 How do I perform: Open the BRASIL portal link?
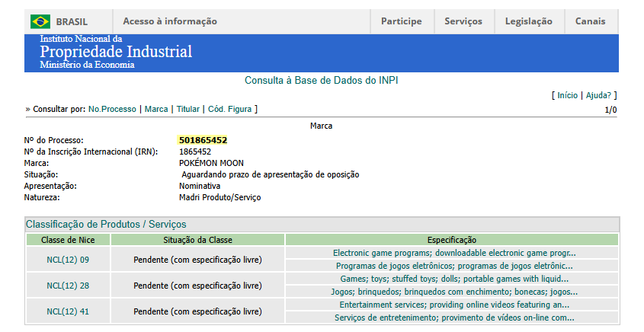click(72, 22)
